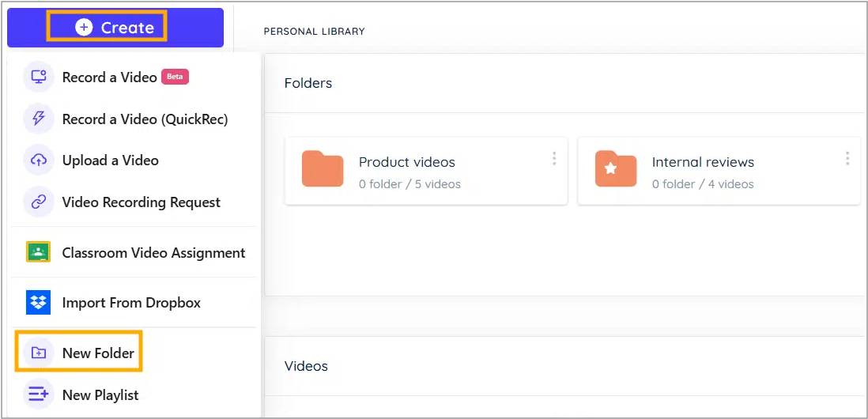
Task: Choose Classroom Video Assignment
Action: (x=153, y=253)
